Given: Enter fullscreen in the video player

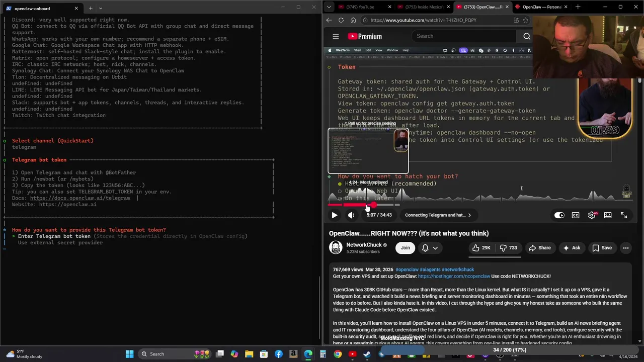Looking at the screenshot, I should tap(624, 215).
